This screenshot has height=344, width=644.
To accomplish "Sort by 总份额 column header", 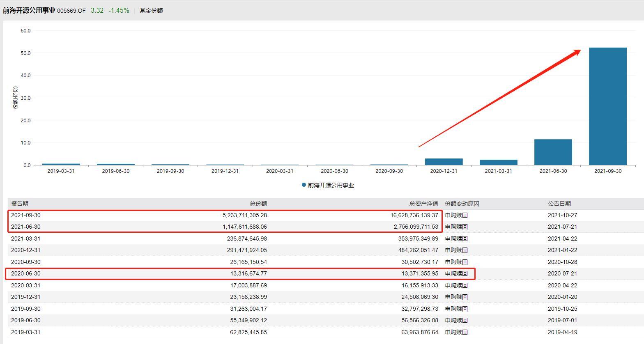I will (x=258, y=204).
